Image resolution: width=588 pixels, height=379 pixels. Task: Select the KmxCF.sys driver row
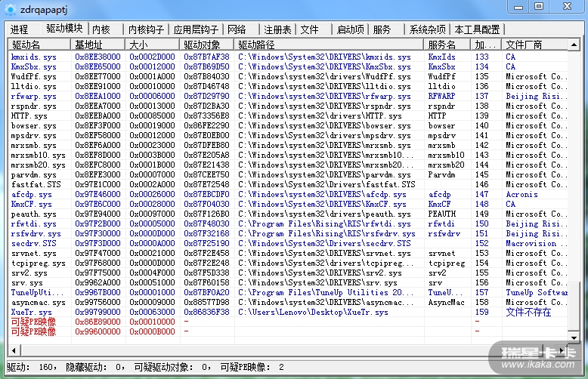(288, 204)
